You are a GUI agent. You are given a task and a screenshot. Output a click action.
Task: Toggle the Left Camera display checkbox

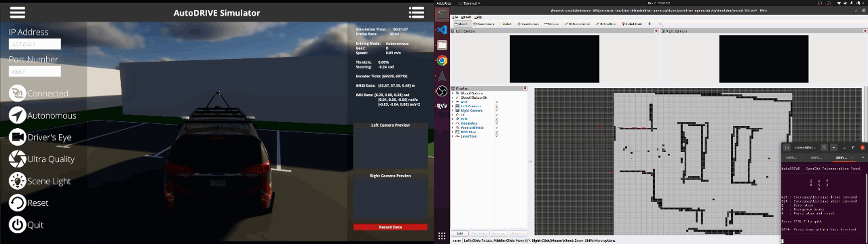tap(497, 106)
